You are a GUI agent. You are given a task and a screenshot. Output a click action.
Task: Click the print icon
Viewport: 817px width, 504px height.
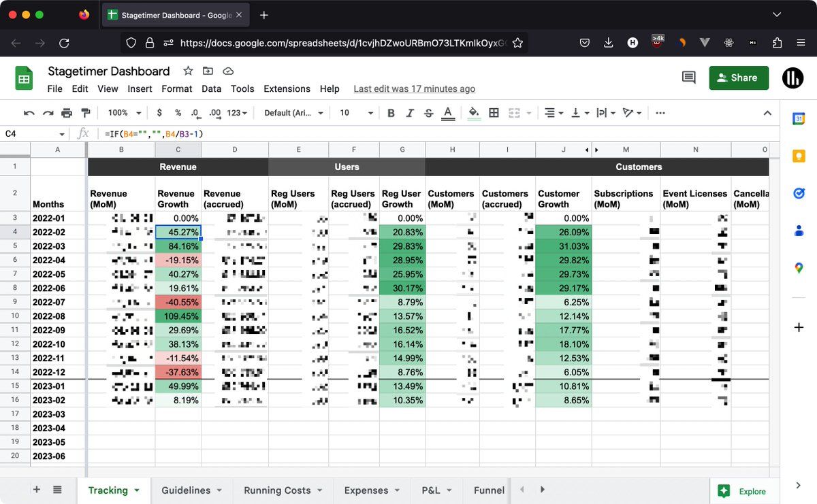click(67, 113)
